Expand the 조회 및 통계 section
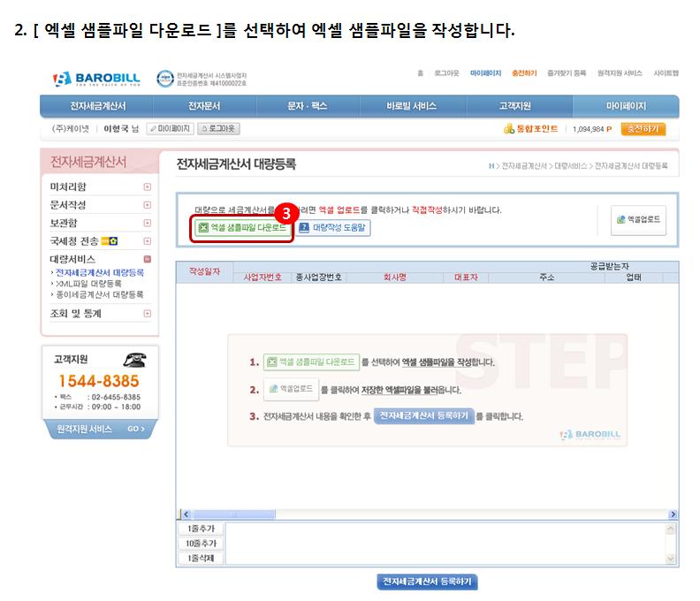Screen dimensions: 700x601 coord(147,313)
